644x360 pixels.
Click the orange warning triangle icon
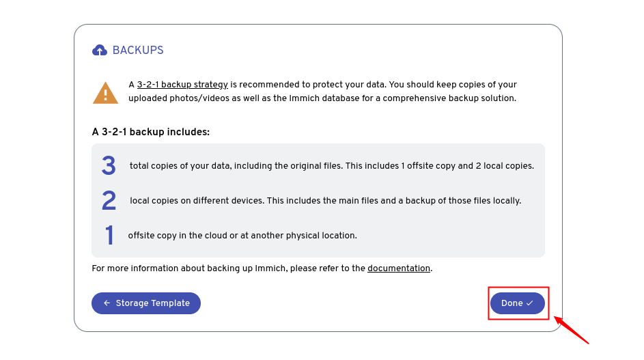coord(105,93)
